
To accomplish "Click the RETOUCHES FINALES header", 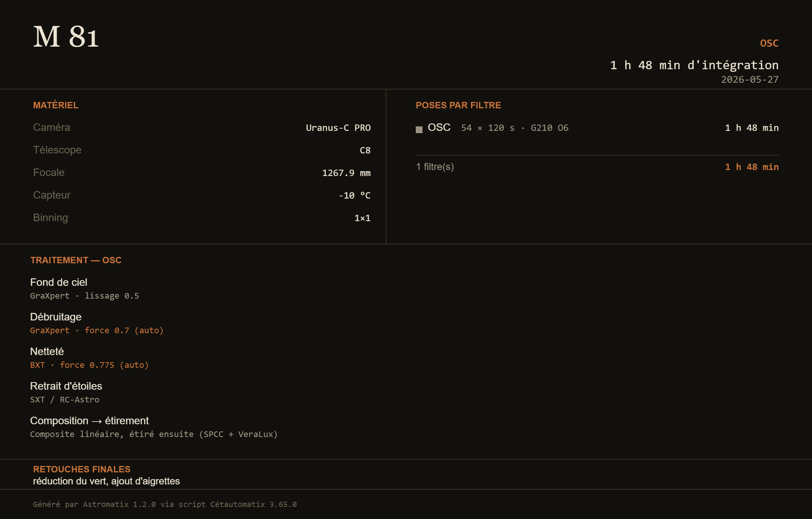I will [x=82, y=469].
